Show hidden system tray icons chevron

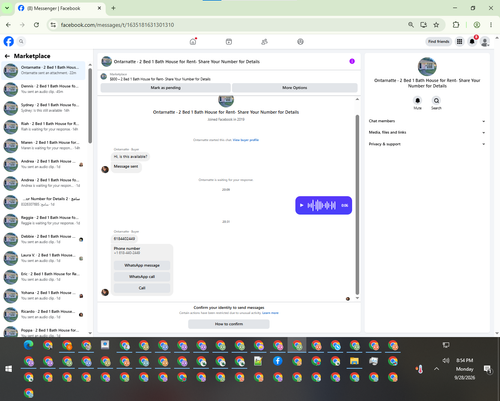click(436, 369)
